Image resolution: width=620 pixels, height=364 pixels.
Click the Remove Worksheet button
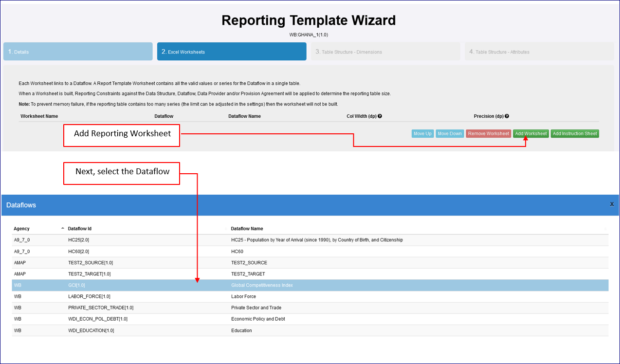point(488,134)
